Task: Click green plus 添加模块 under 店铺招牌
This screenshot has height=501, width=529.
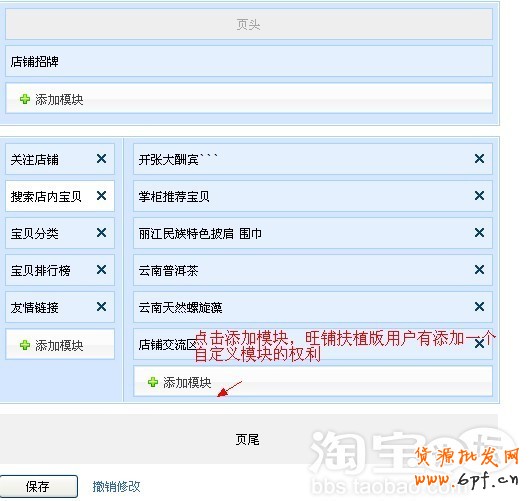Action: (51, 100)
